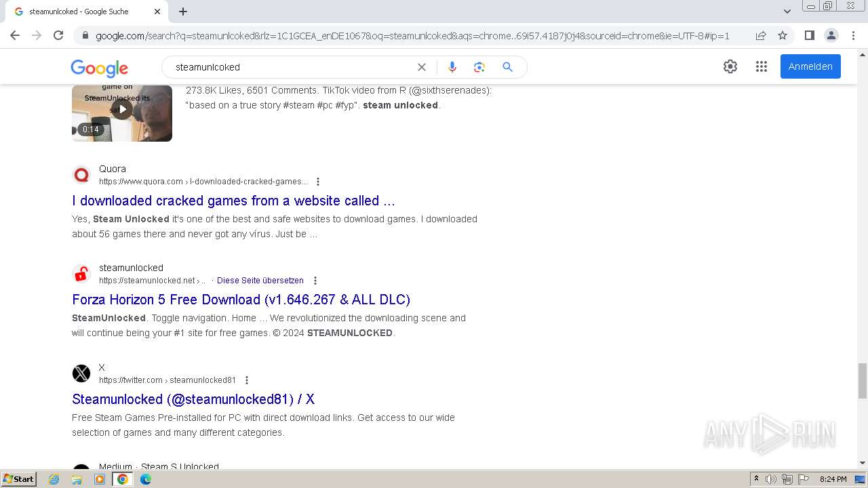Play the TikTok video thumbnail
The width and height of the screenshot is (868, 488).
[x=122, y=113]
